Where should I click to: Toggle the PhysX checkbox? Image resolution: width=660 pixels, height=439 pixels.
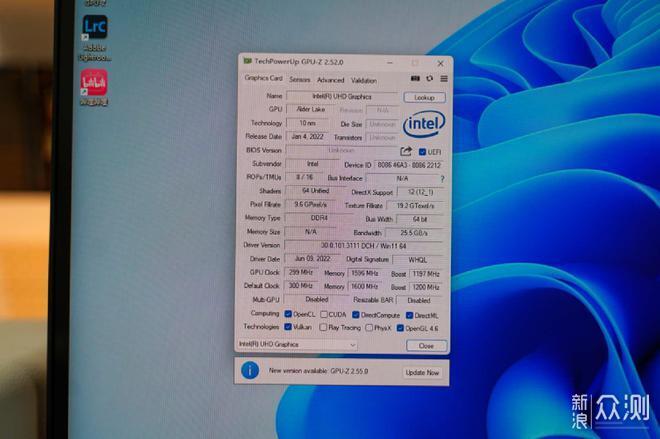369,327
